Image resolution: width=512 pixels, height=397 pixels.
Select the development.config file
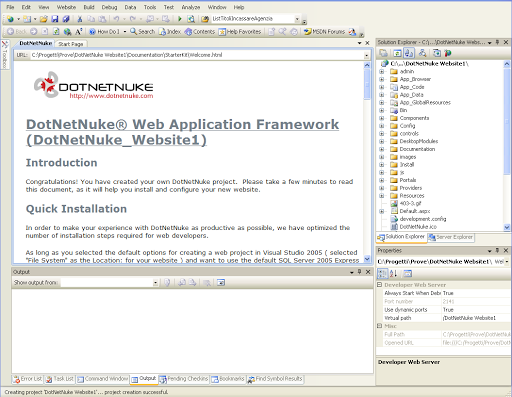coord(423,219)
